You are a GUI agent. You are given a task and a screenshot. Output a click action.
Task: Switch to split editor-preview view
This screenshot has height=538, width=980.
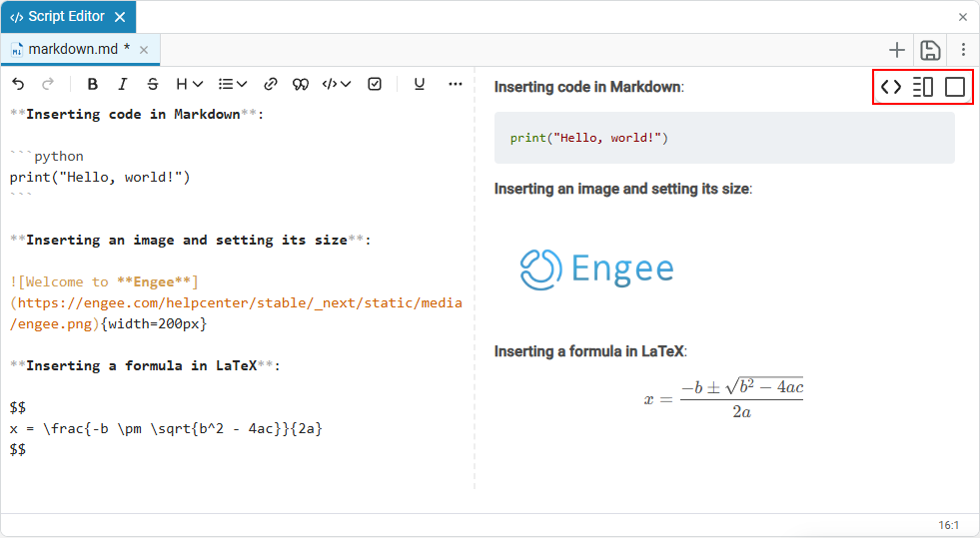[x=922, y=87]
